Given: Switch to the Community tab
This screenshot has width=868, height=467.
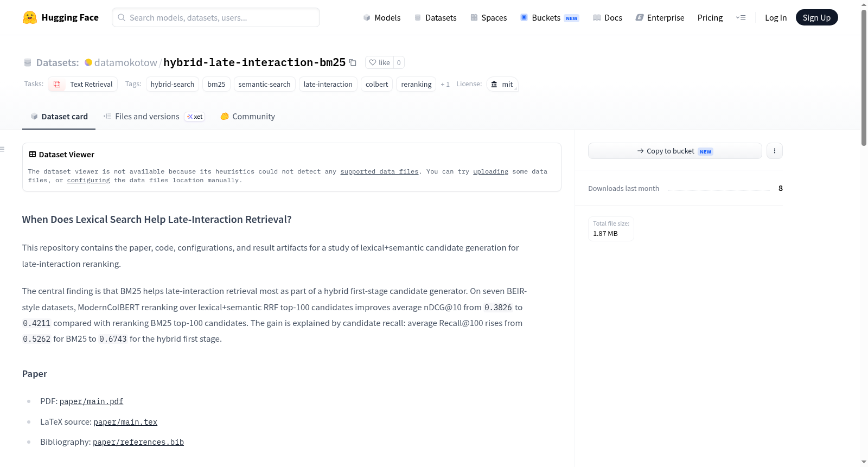Looking at the screenshot, I should click(x=247, y=117).
